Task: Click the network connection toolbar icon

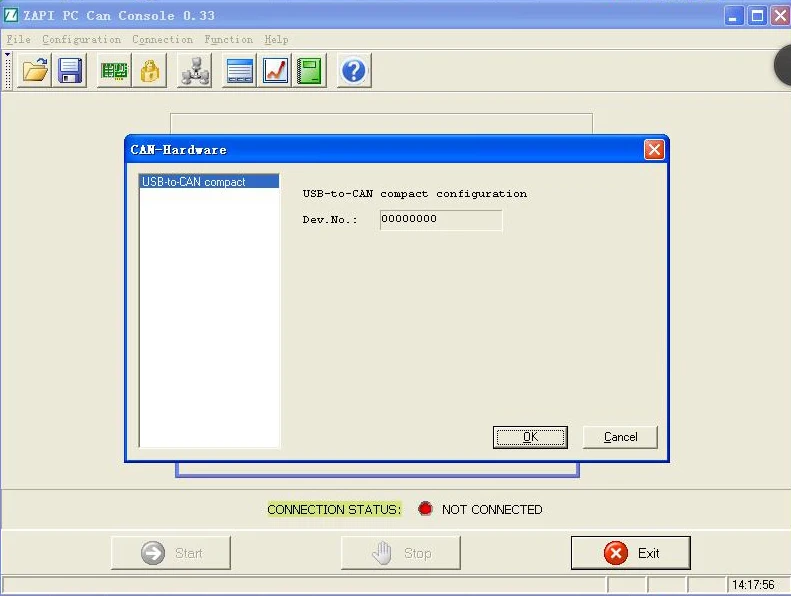Action: [195, 71]
